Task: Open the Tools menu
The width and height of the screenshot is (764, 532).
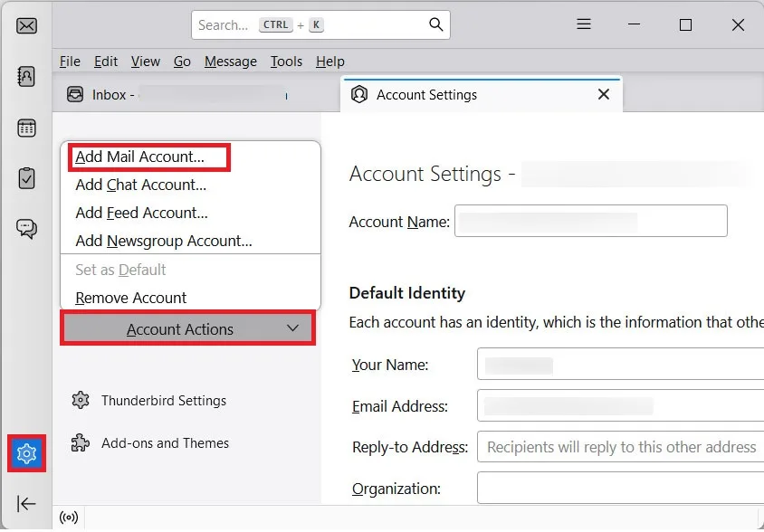Action: [x=286, y=62]
